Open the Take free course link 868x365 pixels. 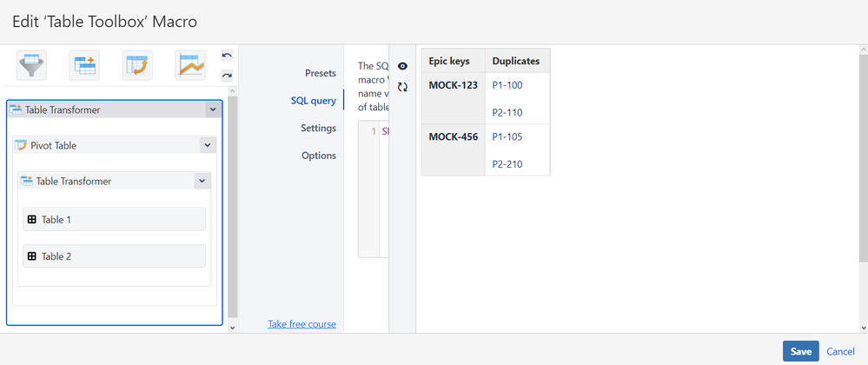(x=301, y=324)
